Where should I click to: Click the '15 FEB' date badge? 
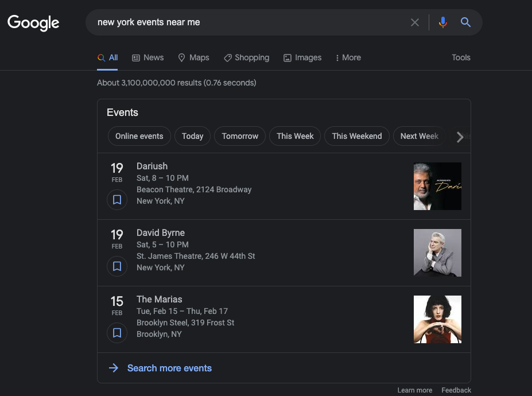click(x=117, y=305)
